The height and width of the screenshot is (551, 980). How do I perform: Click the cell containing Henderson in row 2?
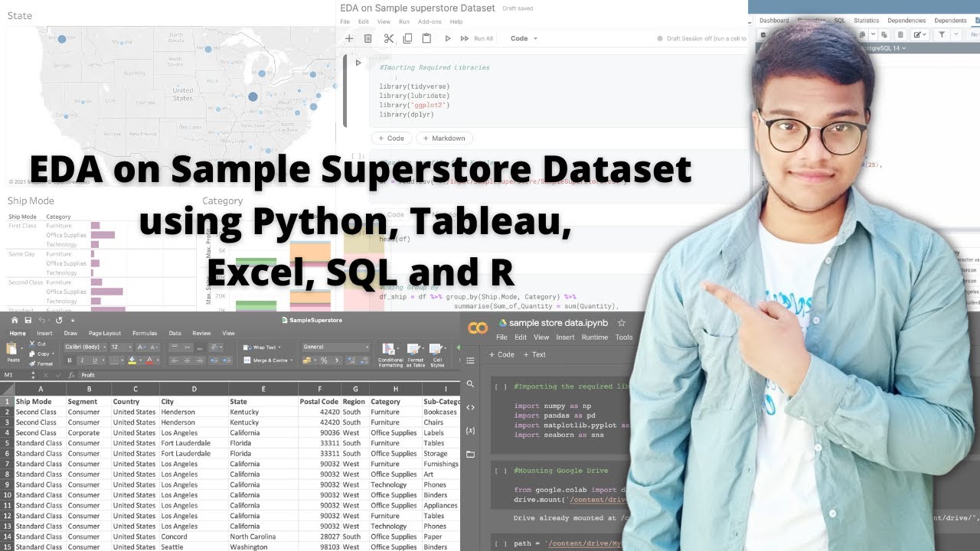point(194,412)
